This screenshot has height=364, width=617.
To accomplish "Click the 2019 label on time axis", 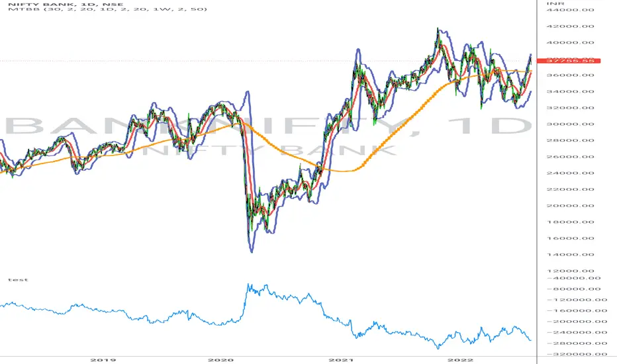I will coord(103,360).
